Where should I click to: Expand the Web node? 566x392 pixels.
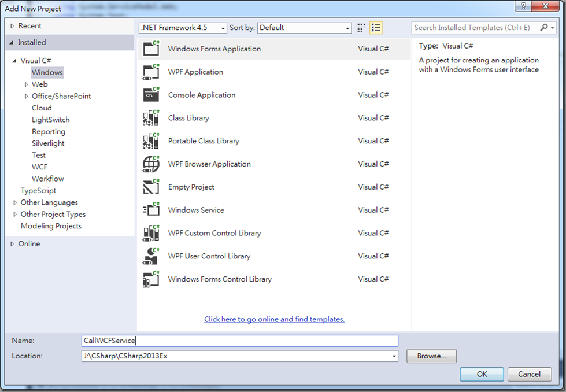point(26,84)
